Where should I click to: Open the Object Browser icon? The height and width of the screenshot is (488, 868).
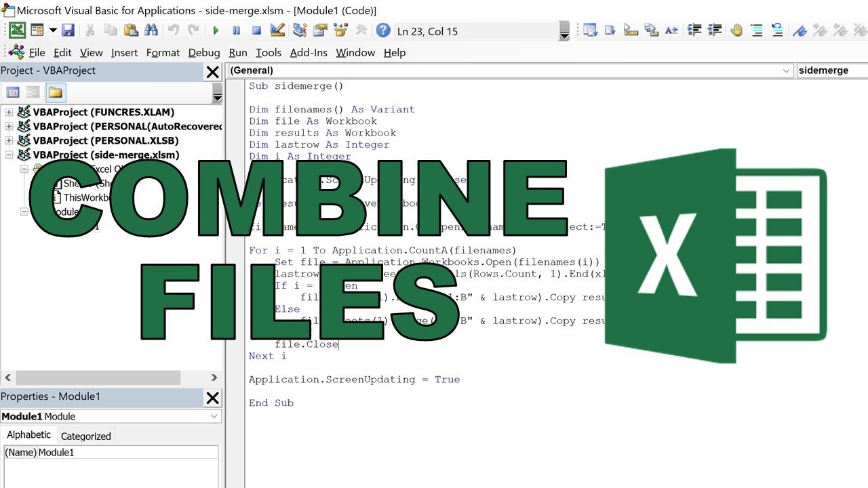tap(340, 30)
